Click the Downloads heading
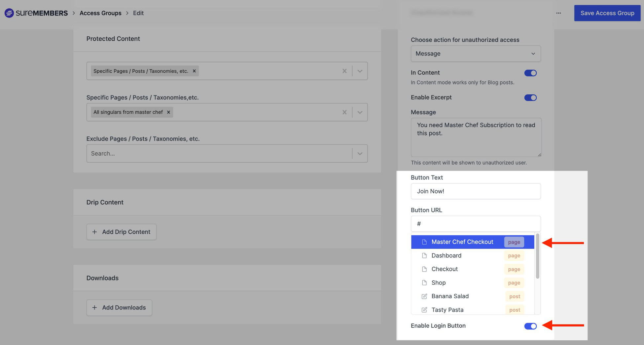The width and height of the screenshot is (644, 345). (x=102, y=278)
